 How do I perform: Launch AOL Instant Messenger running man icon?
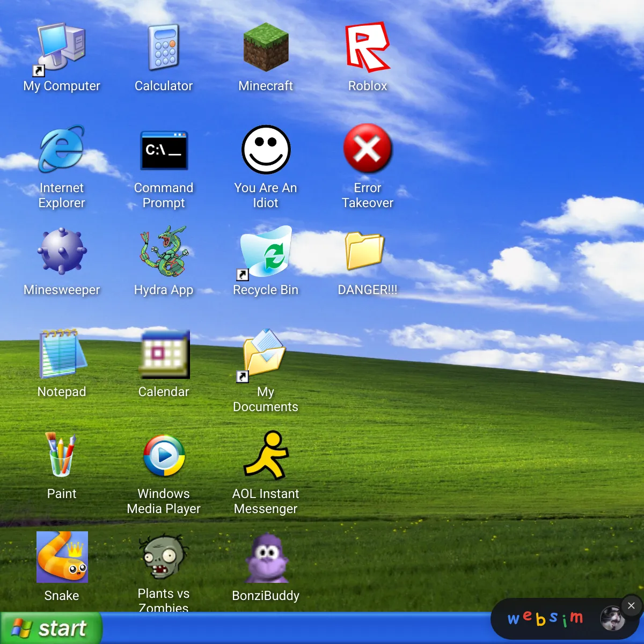tap(266, 455)
